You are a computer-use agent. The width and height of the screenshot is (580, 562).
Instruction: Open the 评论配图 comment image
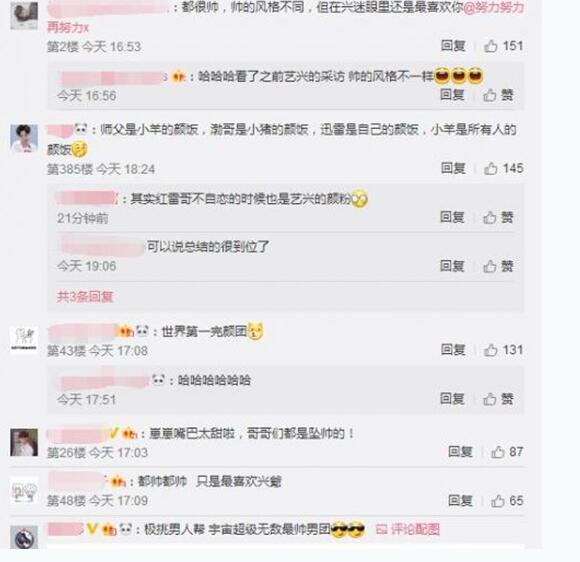[x=408, y=529]
